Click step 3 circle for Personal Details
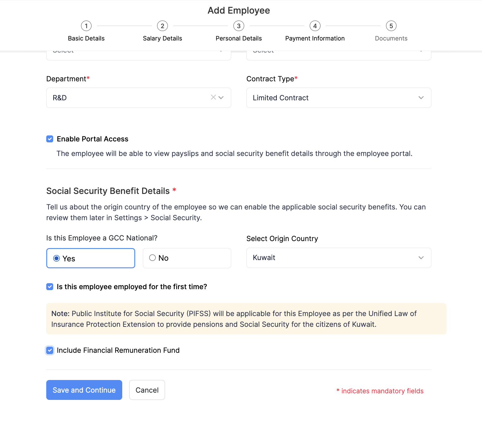Screen dimensions: 482x448 tap(239, 26)
